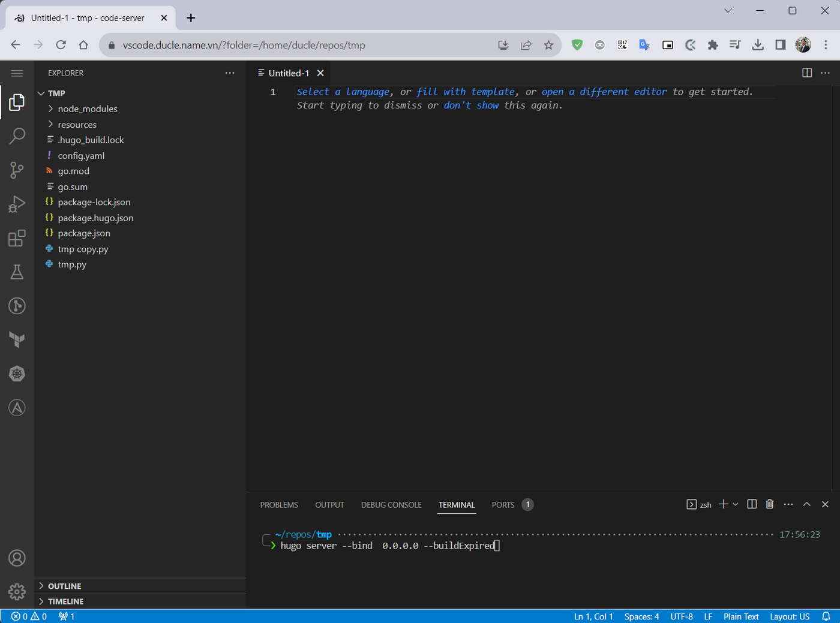Open the Kubernetes sidebar view

(x=17, y=374)
